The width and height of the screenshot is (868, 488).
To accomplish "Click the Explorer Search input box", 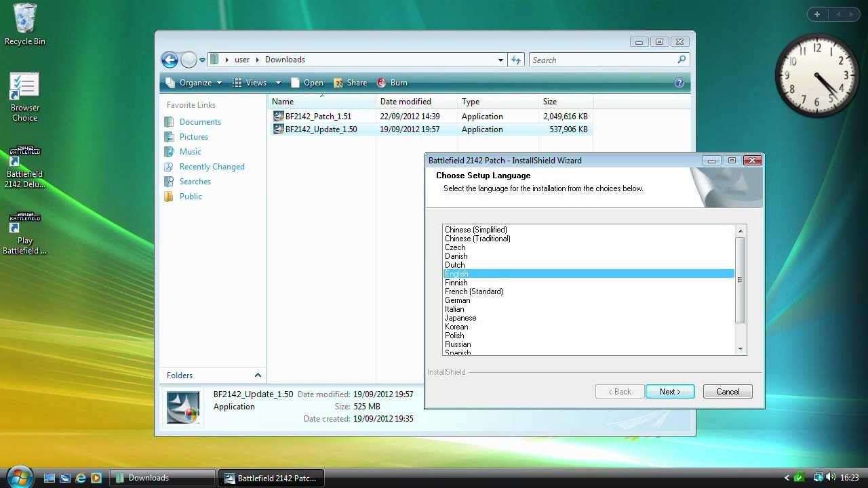I will [x=601, y=60].
